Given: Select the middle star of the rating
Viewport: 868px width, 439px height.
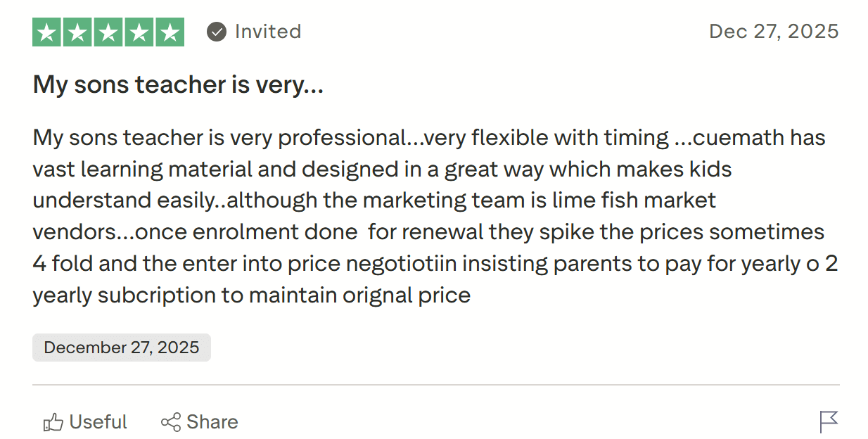Looking at the screenshot, I should coord(109,31).
